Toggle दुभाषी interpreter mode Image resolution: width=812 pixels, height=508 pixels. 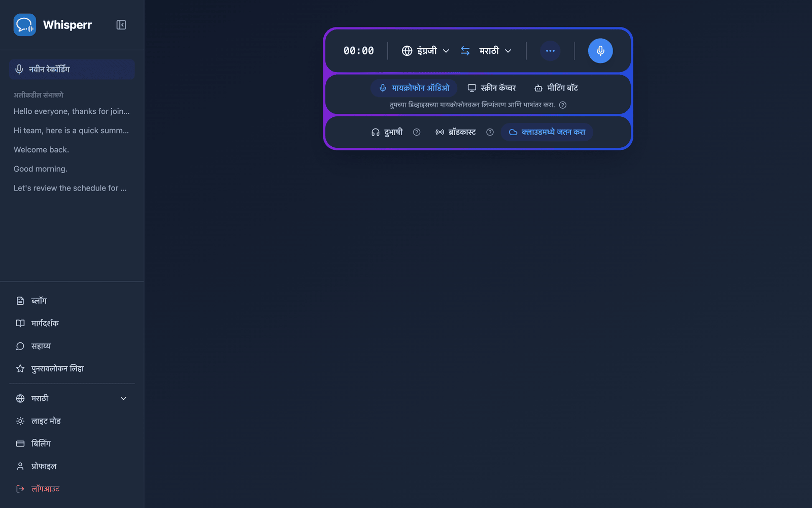[x=387, y=132]
